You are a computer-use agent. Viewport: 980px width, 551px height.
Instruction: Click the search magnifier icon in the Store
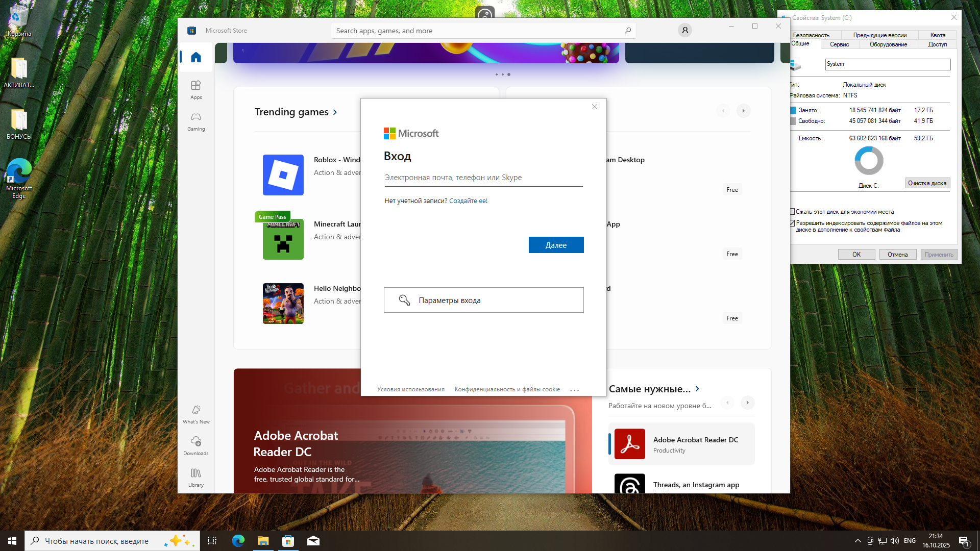click(x=627, y=31)
